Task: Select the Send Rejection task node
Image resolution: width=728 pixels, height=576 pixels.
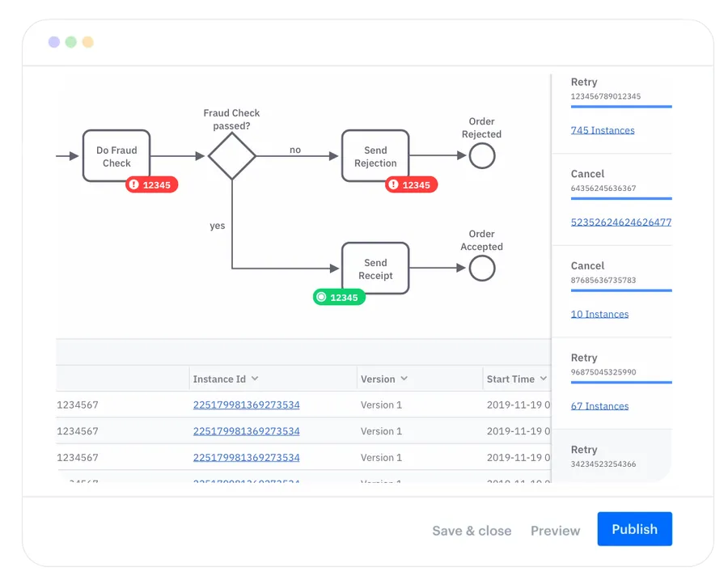Action: pos(375,155)
